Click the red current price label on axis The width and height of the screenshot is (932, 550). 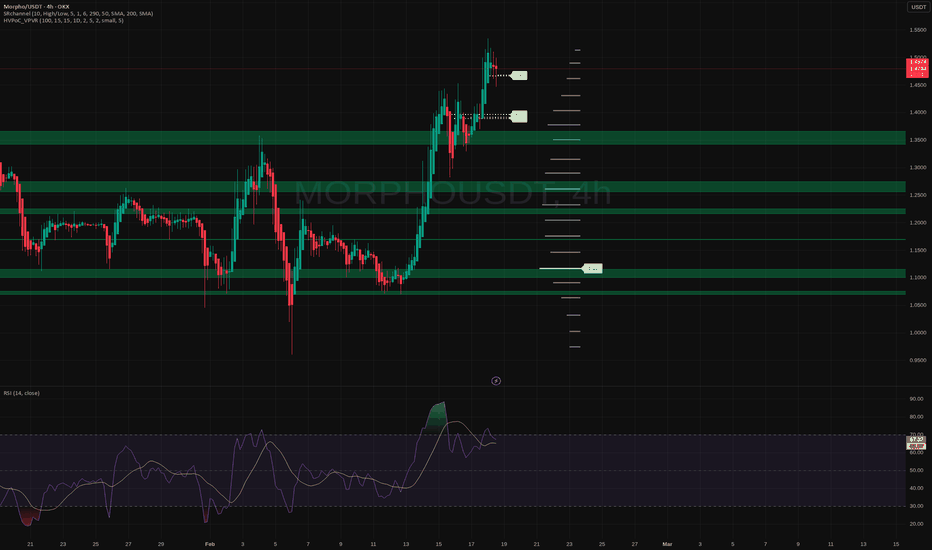click(918, 68)
